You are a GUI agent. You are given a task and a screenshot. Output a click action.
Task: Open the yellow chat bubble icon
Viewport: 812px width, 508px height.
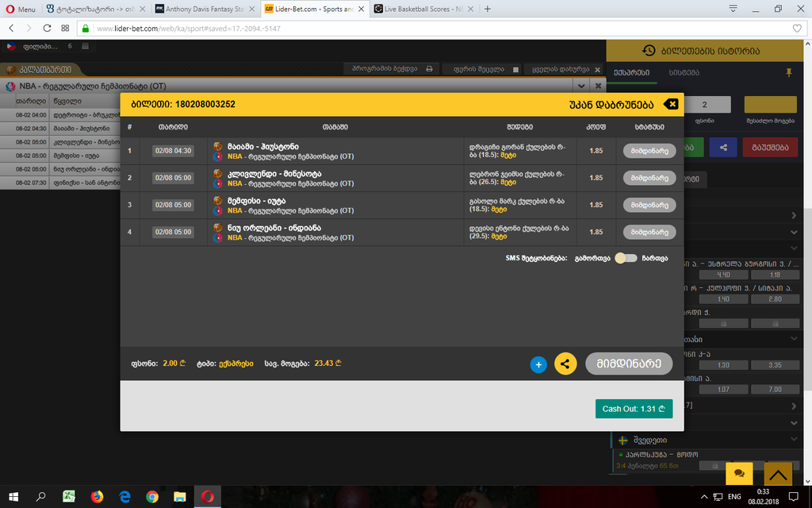click(x=740, y=473)
